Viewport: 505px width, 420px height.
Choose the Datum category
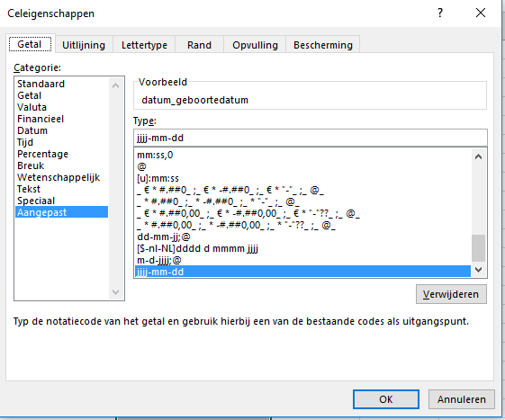(x=32, y=130)
